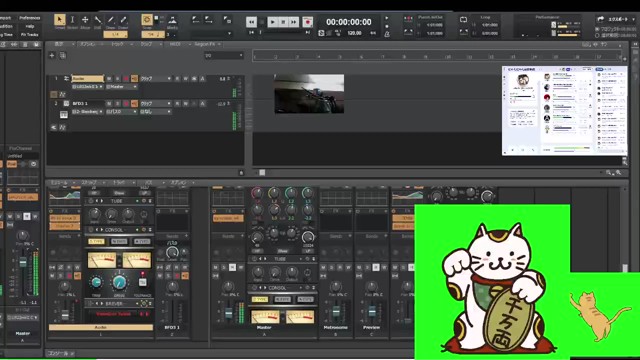Mute track 2 BFD3 1
Image resolution: width=640 pixels, height=360 pixels.
109,104
